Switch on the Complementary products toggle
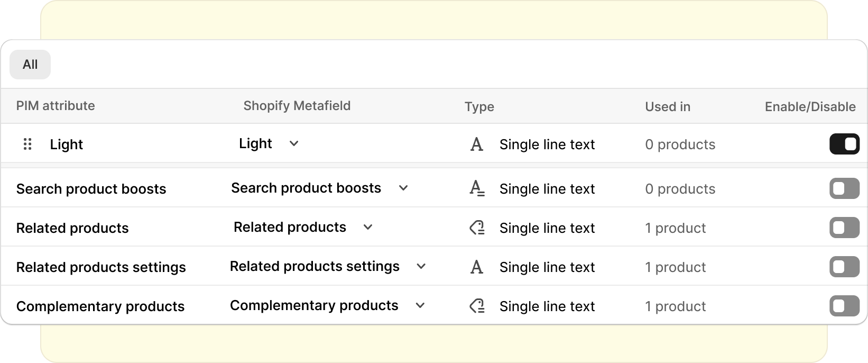The image size is (868, 363). pos(844,306)
